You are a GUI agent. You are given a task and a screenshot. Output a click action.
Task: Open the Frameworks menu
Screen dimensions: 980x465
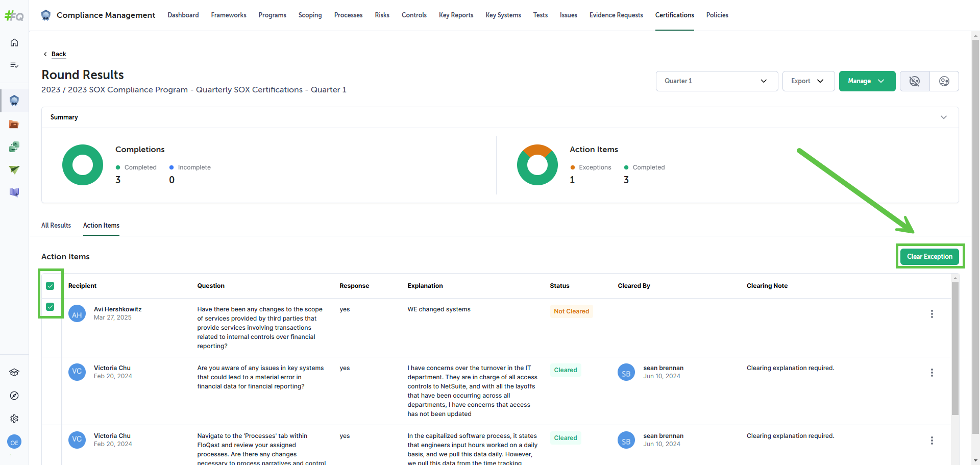click(x=229, y=15)
